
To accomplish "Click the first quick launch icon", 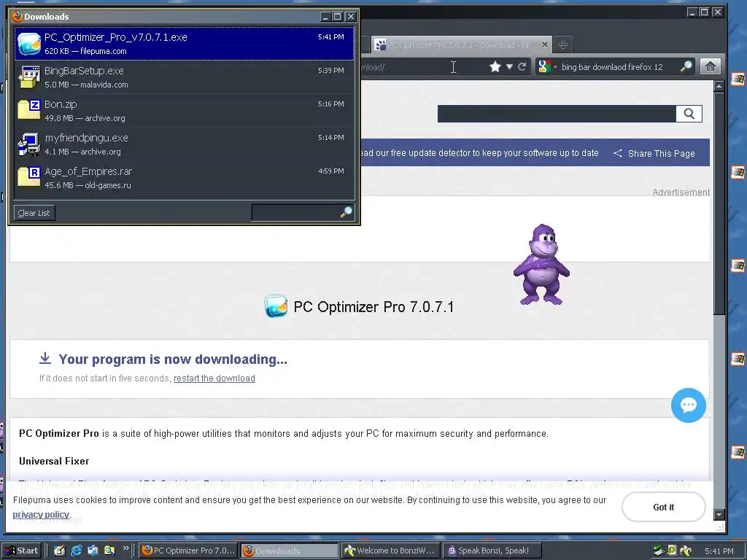I will click(x=59, y=551).
